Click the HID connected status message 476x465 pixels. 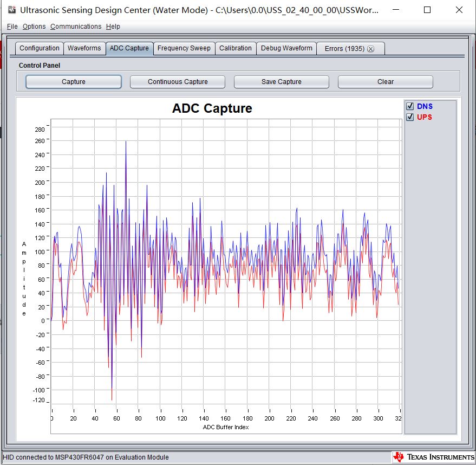tap(86, 457)
